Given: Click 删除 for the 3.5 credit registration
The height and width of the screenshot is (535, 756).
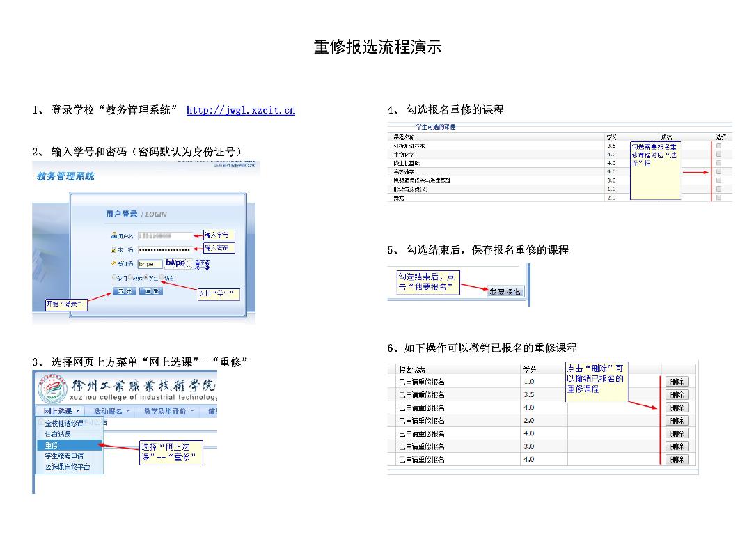Looking at the screenshot, I should (x=677, y=395).
